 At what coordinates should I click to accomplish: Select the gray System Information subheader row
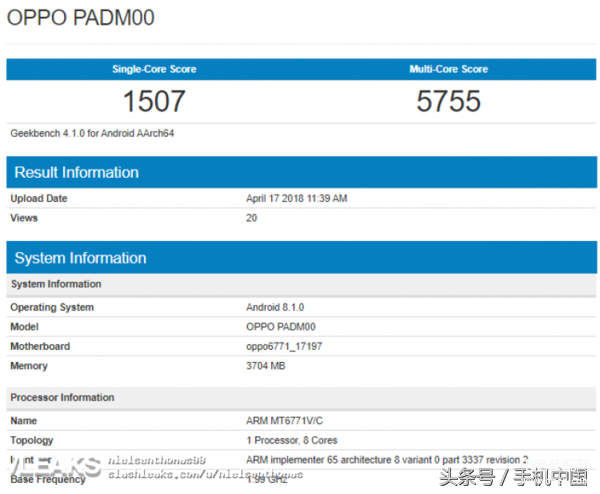pyautogui.click(x=302, y=285)
